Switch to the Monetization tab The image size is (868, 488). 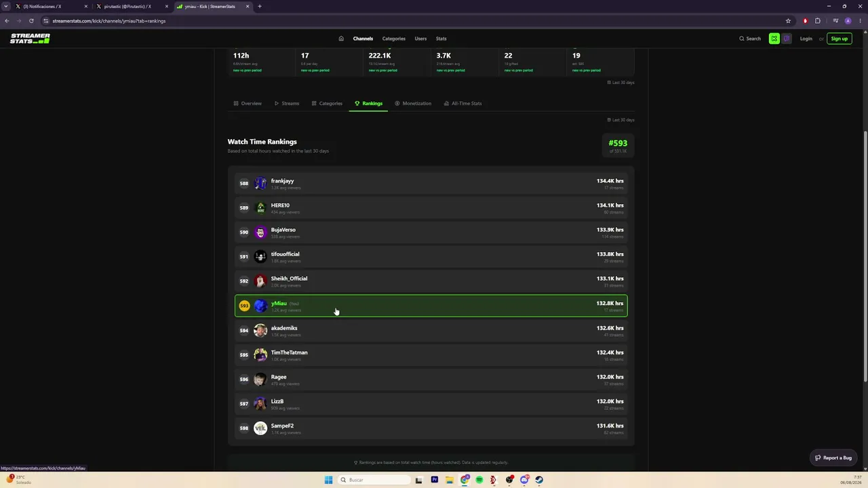[413, 104]
